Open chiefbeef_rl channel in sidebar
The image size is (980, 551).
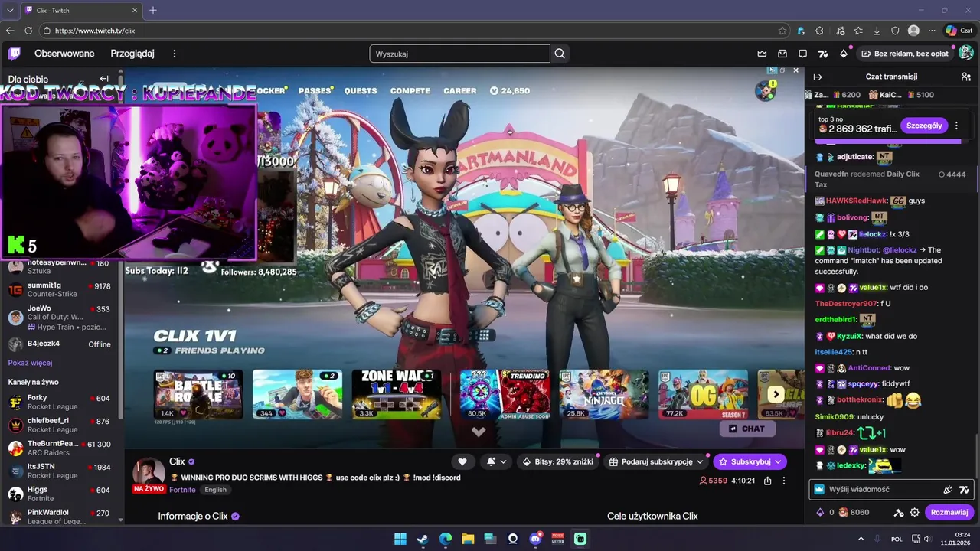point(60,425)
